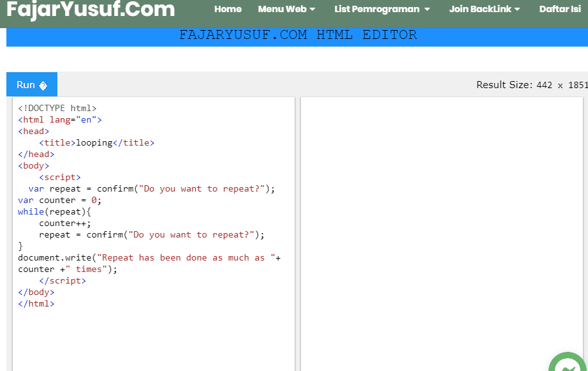Click into the result preview pane
The height and width of the screenshot is (371, 588).
[x=442, y=234]
